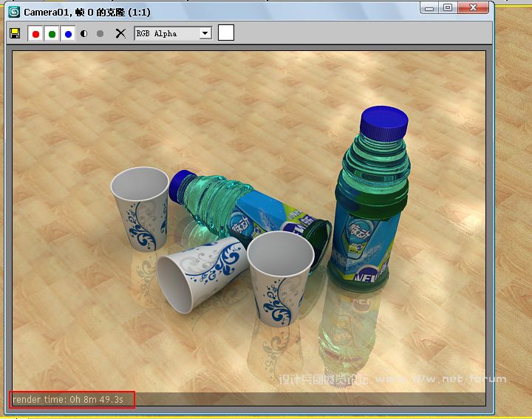Open the RGB Alpha channel dropdown
The image size is (532, 419).
tap(173, 33)
